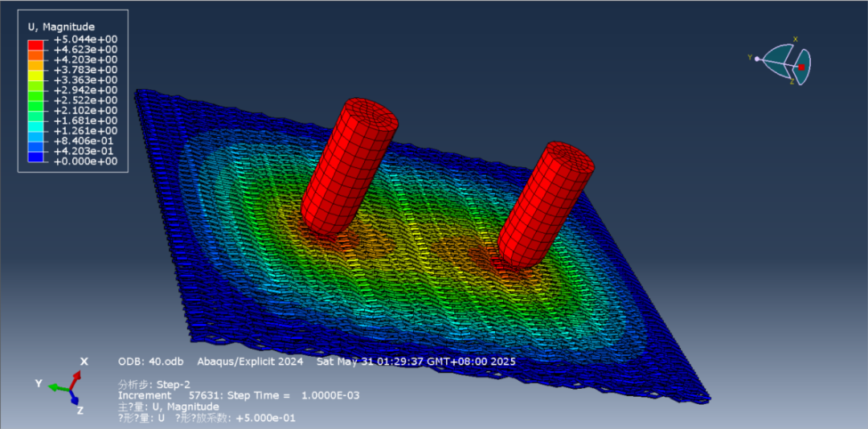This screenshot has width=868, height=429.
Task: Click the 'Abaqus/Explicit 2024' title text
Action: point(250,362)
